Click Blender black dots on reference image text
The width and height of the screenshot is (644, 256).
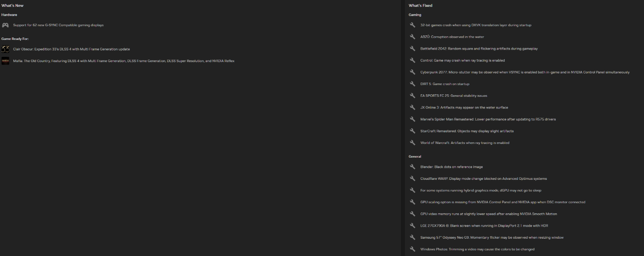click(452, 167)
